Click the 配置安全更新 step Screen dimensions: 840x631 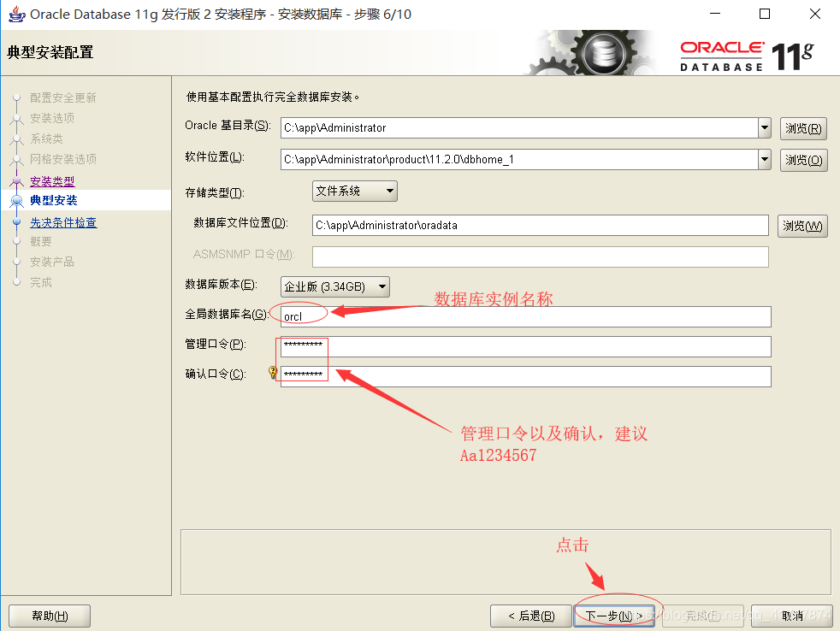click(x=62, y=97)
